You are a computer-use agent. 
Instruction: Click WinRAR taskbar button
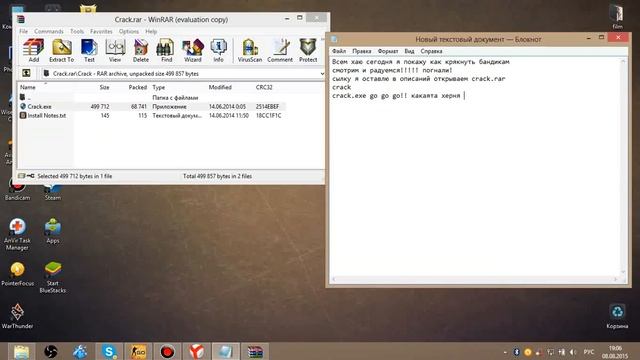(x=255, y=351)
